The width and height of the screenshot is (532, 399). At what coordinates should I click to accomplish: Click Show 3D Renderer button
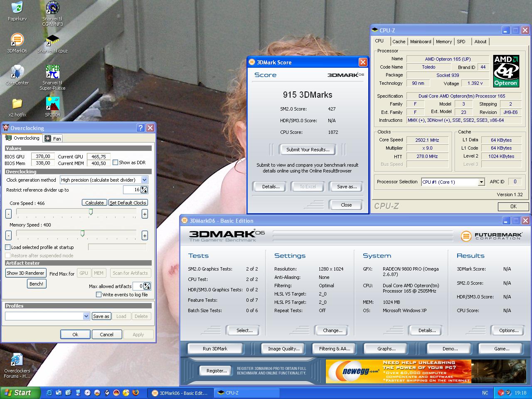click(25, 273)
